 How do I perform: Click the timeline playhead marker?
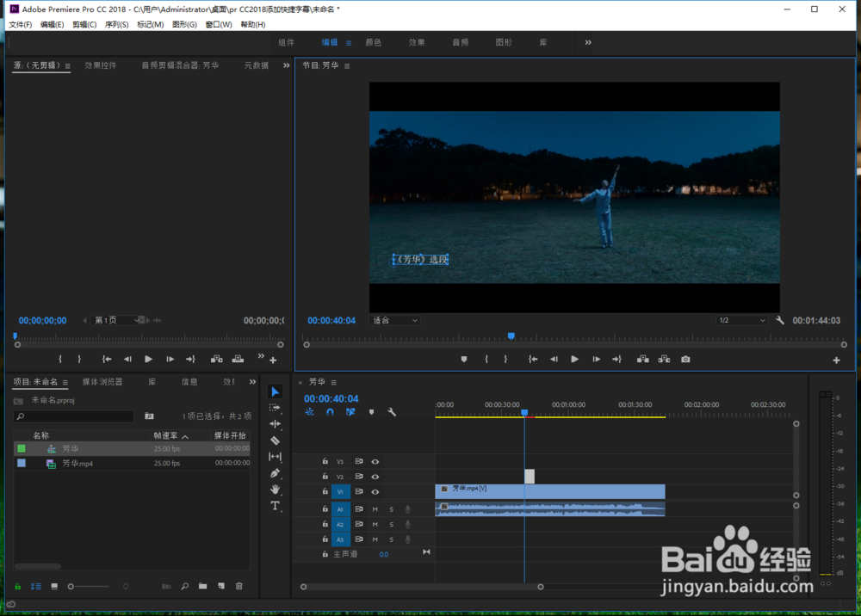[x=524, y=412]
